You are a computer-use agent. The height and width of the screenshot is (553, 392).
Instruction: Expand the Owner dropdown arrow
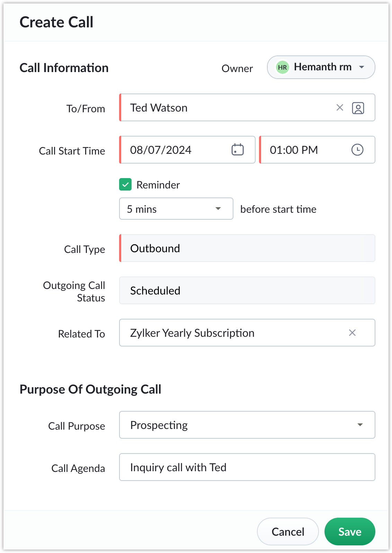[362, 67]
